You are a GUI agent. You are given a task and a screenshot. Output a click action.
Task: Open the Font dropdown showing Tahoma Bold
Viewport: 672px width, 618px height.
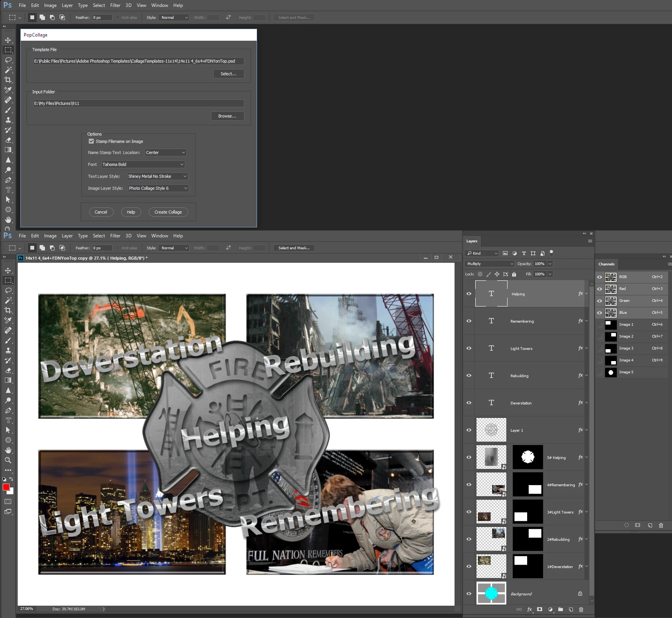143,164
